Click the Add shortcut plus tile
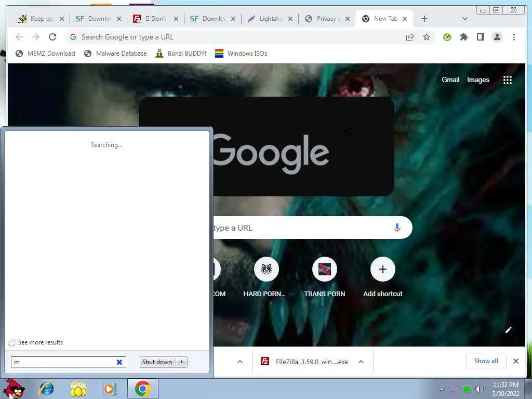 click(x=383, y=277)
